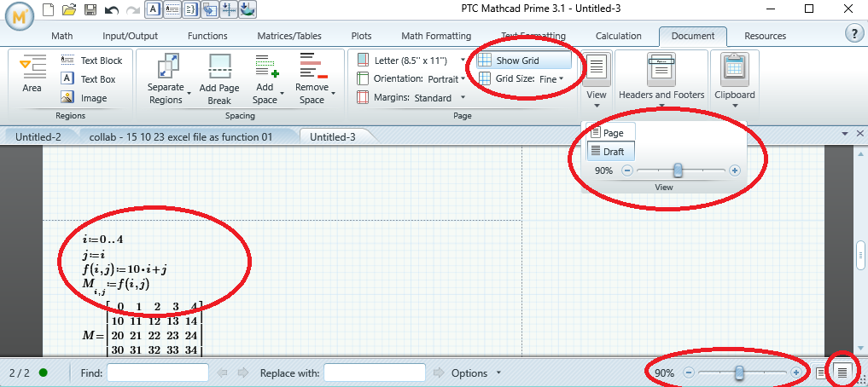This screenshot has height=387, width=868.
Task: Insert a Text Box region from ribbon
Action: tap(89, 79)
